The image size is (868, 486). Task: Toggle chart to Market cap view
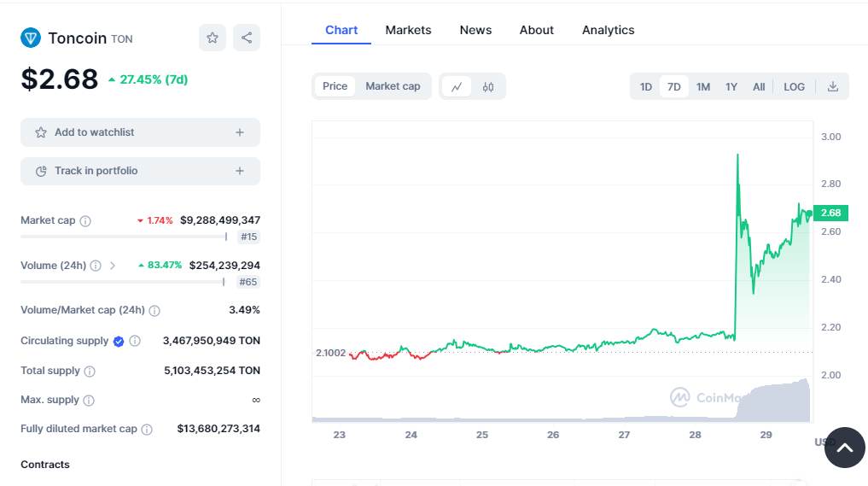pyautogui.click(x=393, y=86)
